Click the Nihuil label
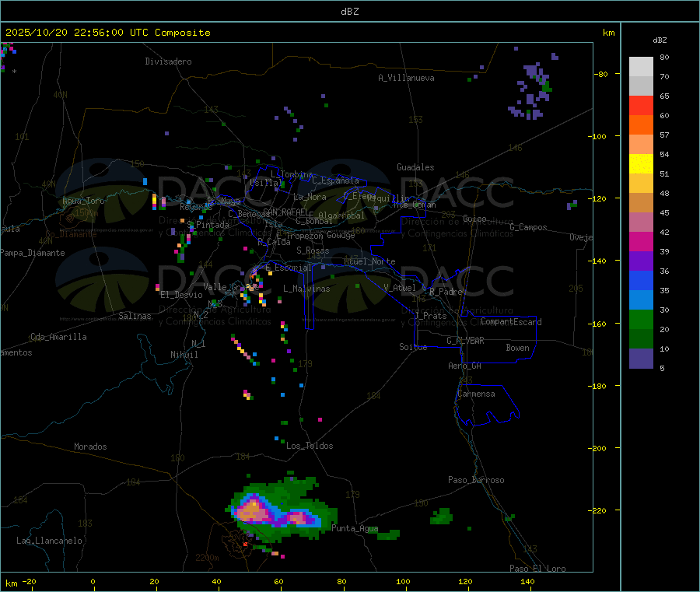 coord(184,355)
